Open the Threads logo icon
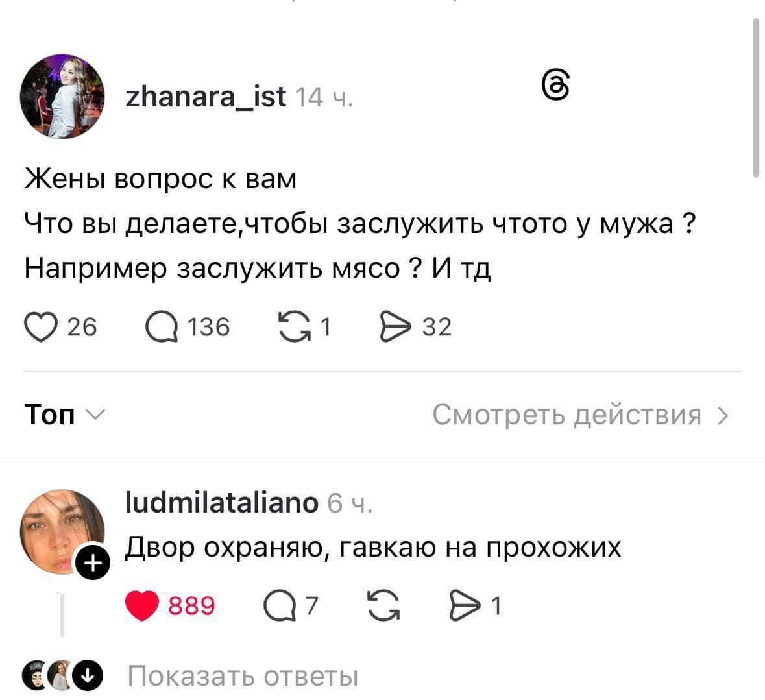765x700 pixels. point(556,86)
